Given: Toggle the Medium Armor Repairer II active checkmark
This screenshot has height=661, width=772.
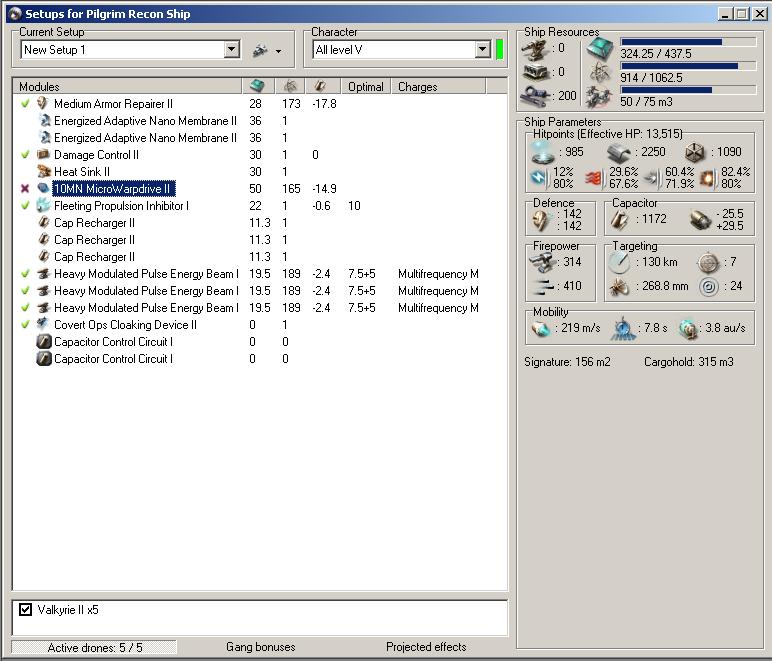Looking at the screenshot, I should click(x=25, y=103).
